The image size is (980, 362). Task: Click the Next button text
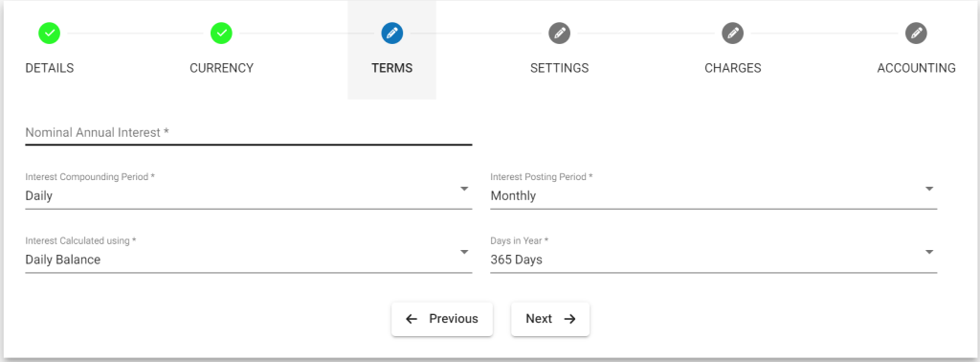(x=539, y=319)
